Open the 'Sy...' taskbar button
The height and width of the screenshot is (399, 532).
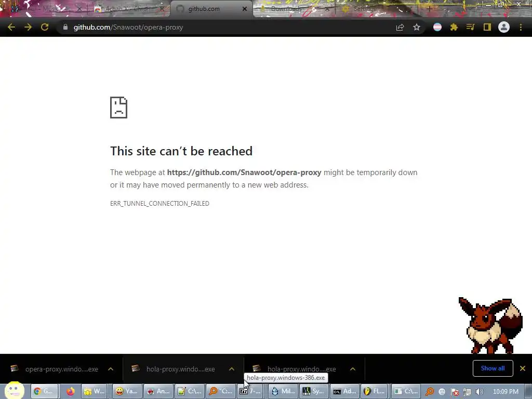pyautogui.click(x=314, y=391)
